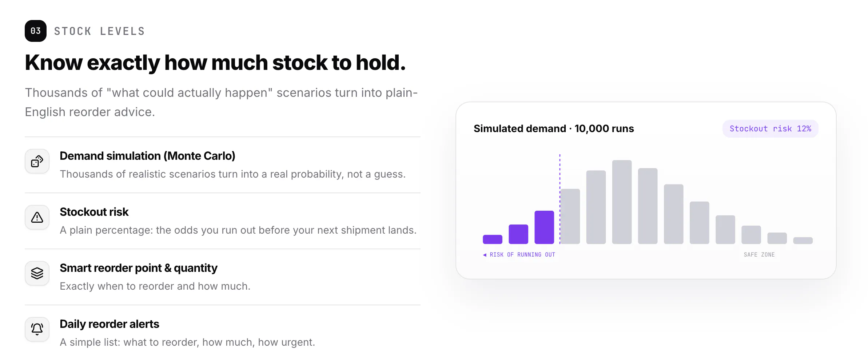Select the Daily reorder alerts heading
Screen dimensions: 868x361
(x=110, y=324)
